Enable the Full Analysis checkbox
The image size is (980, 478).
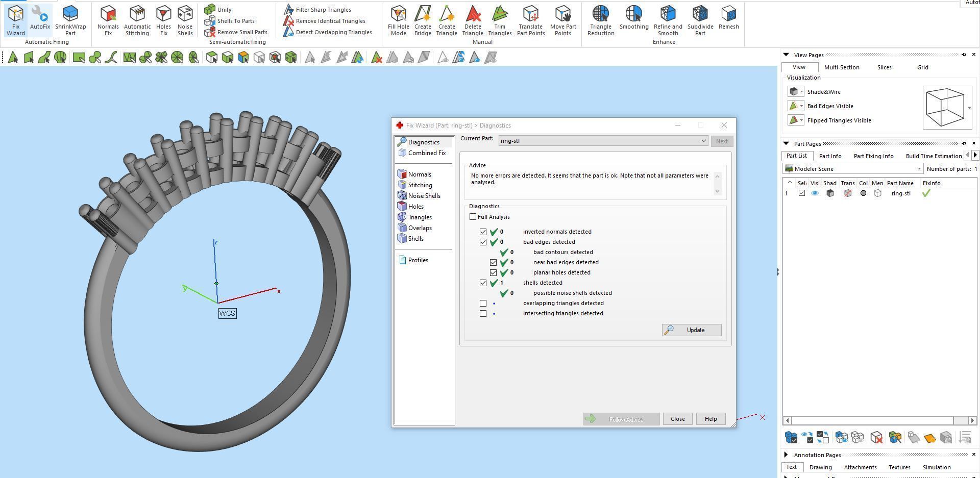[473, 217]
